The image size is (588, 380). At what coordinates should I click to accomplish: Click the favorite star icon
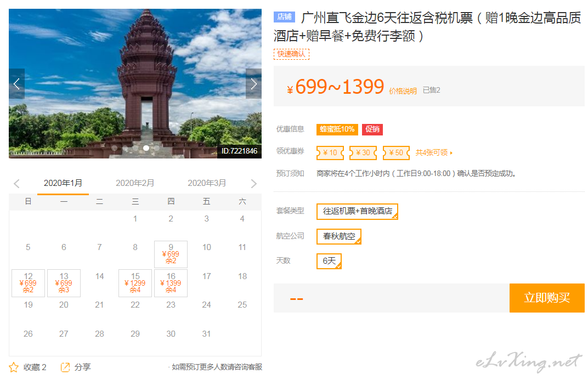14,367
